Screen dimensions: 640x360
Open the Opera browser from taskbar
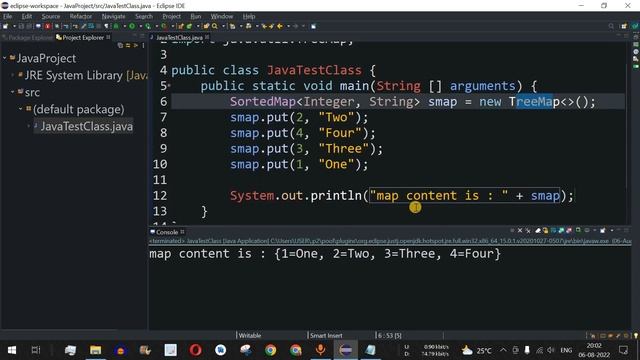pos(196,350)
